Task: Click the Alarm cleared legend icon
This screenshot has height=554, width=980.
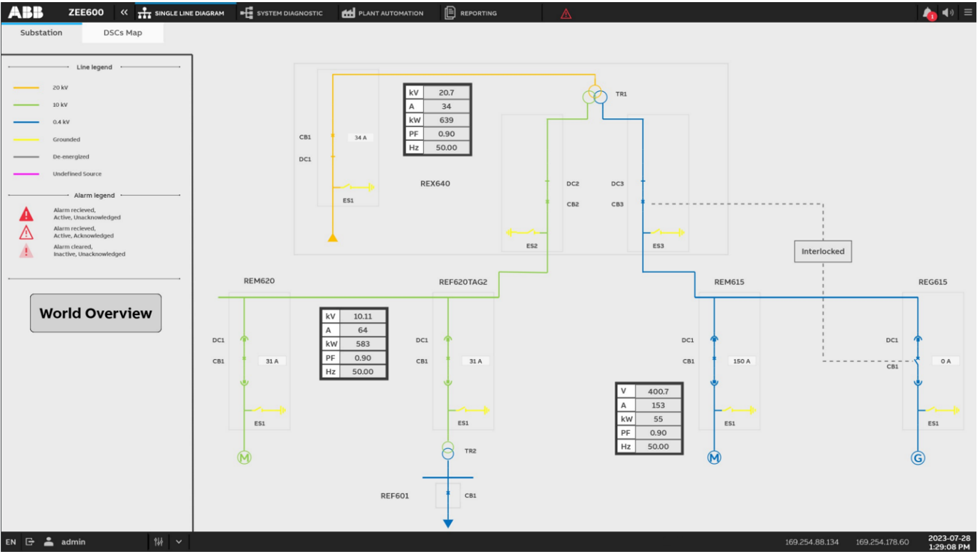Action: pos(26,250)
